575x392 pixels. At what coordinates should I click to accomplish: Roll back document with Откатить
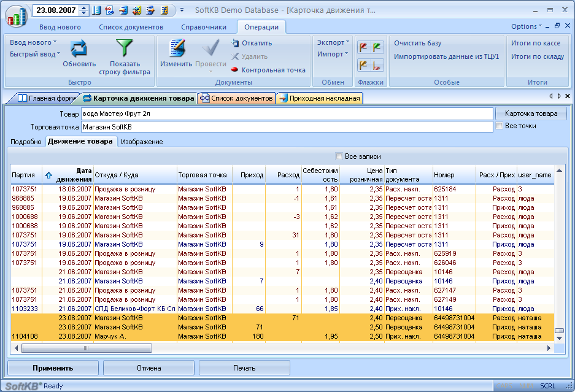click(x=252, y=43)
